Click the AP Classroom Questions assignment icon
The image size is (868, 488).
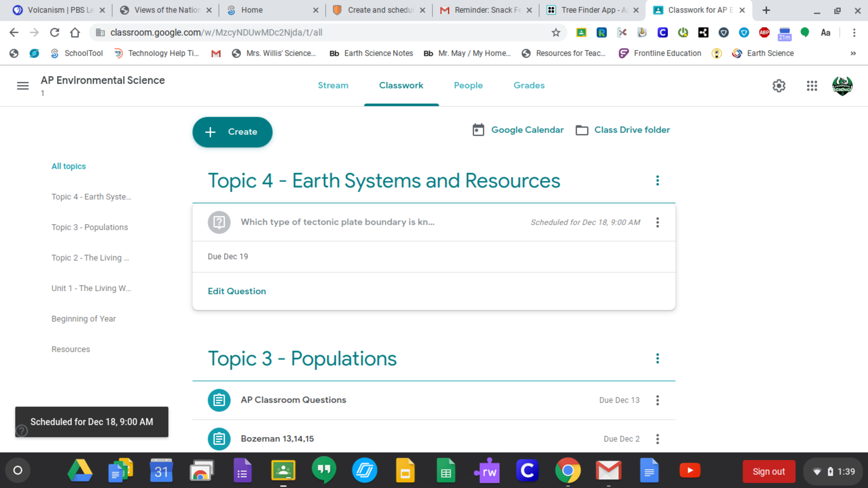219,400
